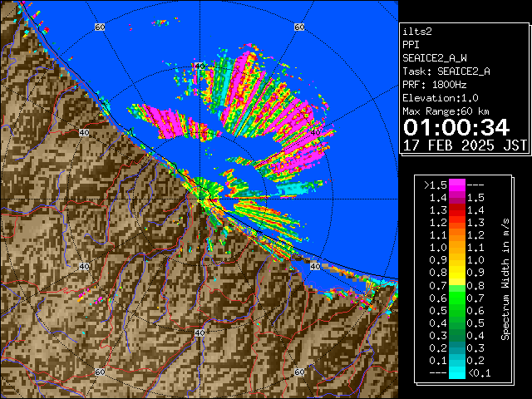
Task: Click the 60 km ring label northwest over the sea
Action: (100, 27)
